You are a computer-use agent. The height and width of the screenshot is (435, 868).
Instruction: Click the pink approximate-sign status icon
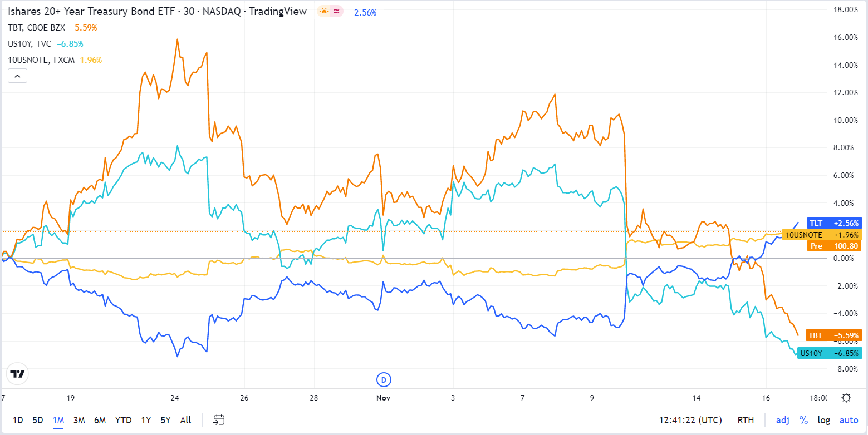coord(336,11)
